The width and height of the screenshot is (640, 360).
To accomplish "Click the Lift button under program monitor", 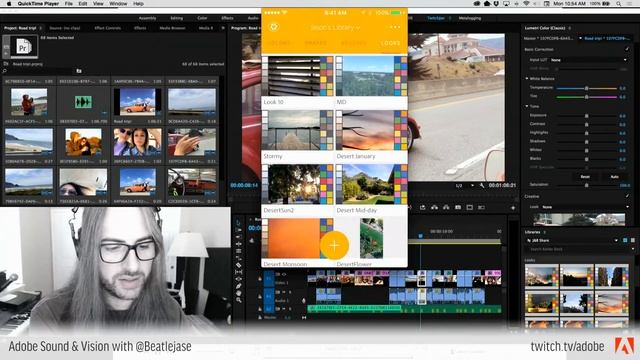I will click(434, 207).
